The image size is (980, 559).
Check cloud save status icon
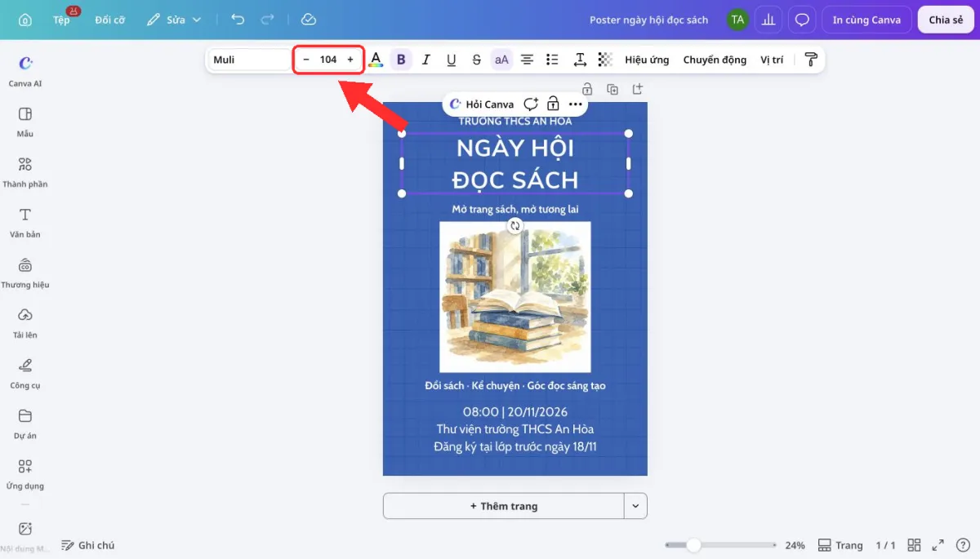pyautogui.click(x=308, y=20)
